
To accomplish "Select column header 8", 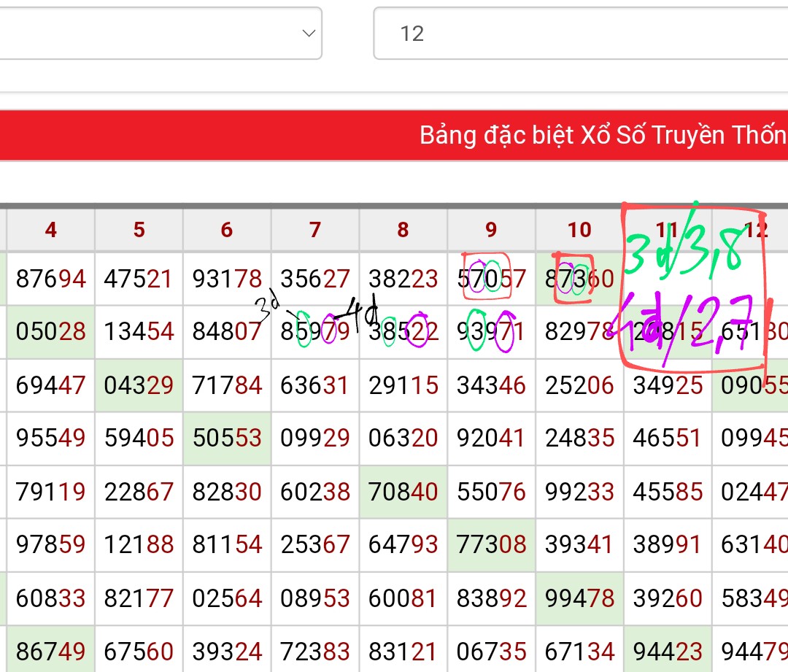I will coord(403,231).
